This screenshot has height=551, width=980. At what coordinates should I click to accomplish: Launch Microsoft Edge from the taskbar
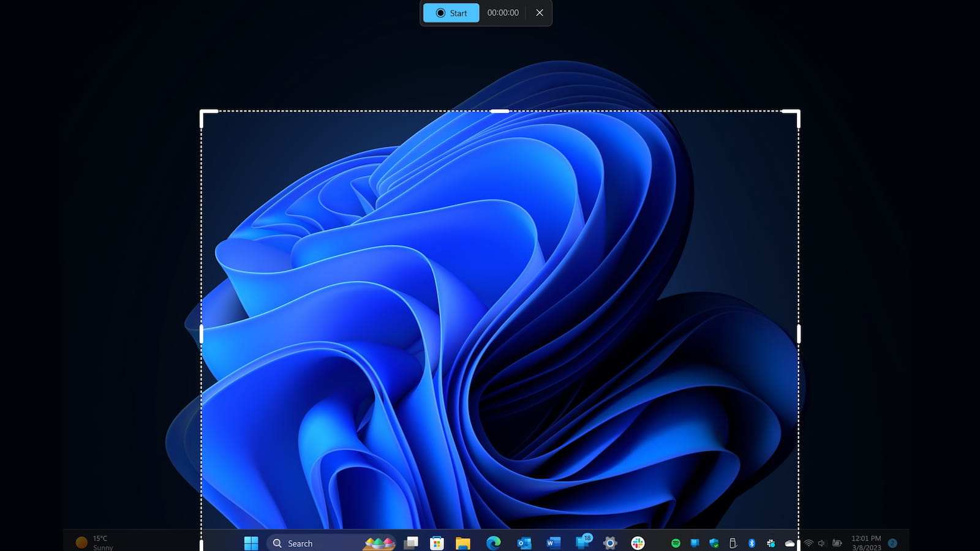click(493, 543)
